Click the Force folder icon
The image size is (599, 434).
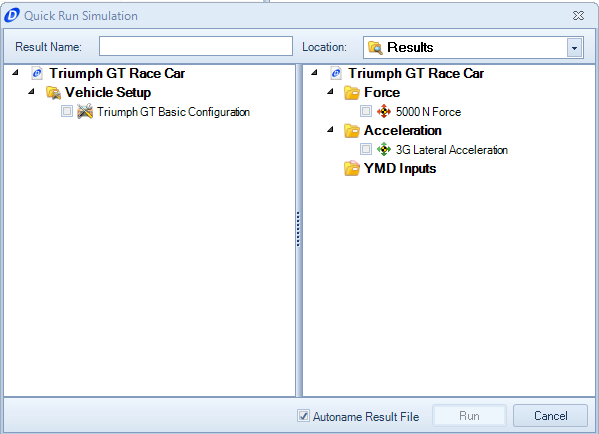coord(352,92)
